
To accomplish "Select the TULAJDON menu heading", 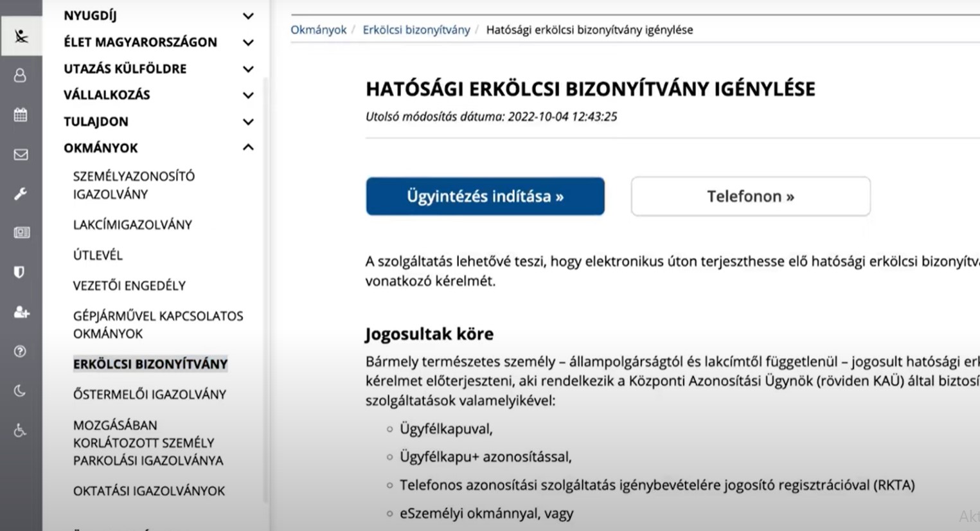I will [96, 122].
